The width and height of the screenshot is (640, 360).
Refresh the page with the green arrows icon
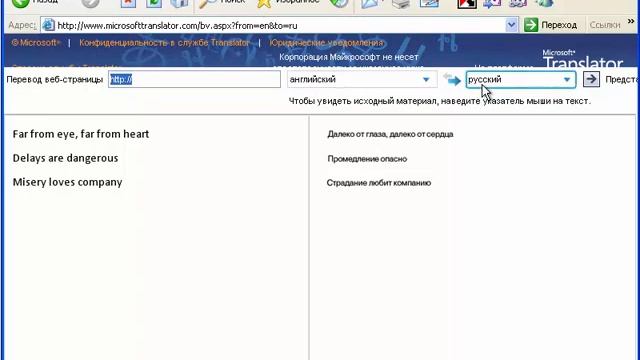[153, 3]
